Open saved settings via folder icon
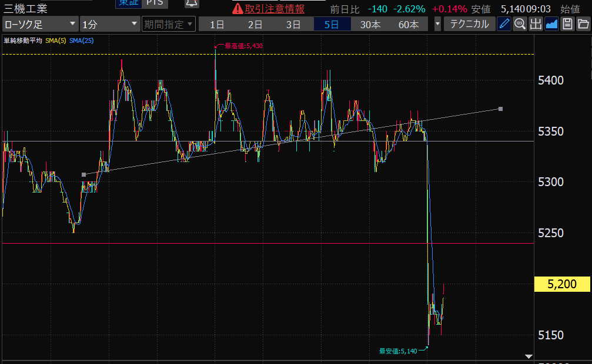This screenshot has width=592, height=364. pyautogui.click(x=583, y=24)
